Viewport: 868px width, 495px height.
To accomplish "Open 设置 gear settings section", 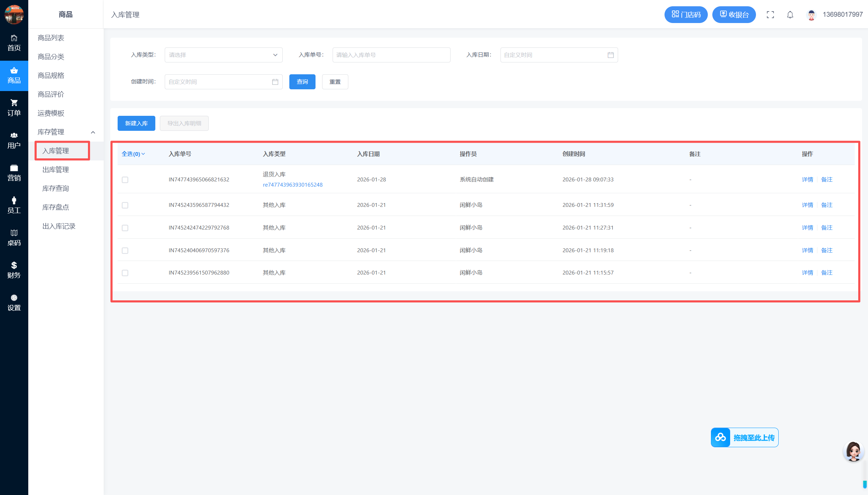I will pos(14,302).
